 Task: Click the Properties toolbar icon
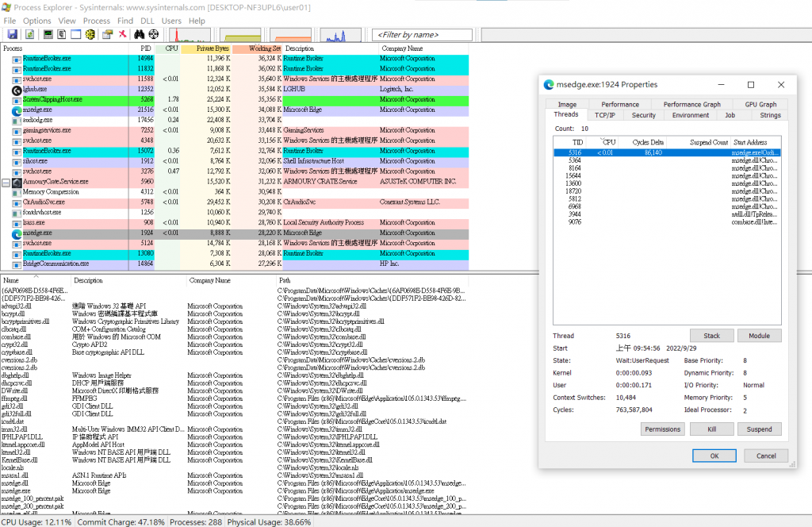pyautogui.click(x=107, y=34)
